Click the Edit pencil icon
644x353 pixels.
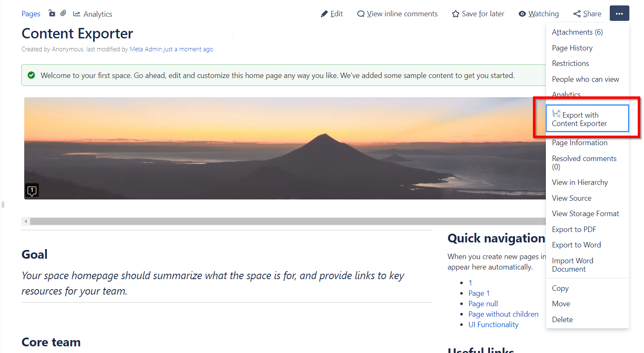pyautogui.click(x=325, y=14)
